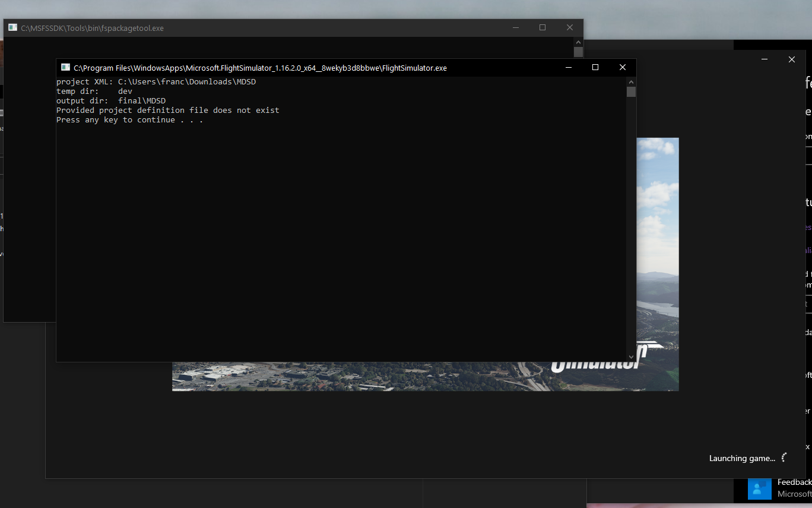
Task: Click the FlightSimulator.exe console window icon
Action: pyautogui.click(x=65, y=68)
